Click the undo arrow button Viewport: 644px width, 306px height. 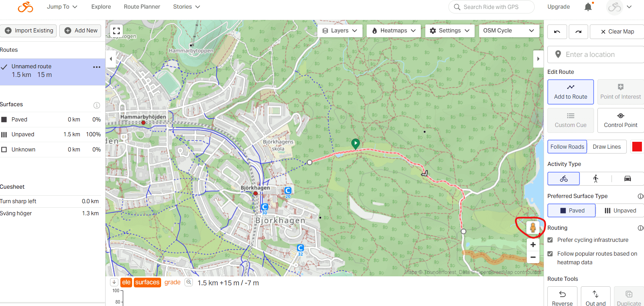557,32
